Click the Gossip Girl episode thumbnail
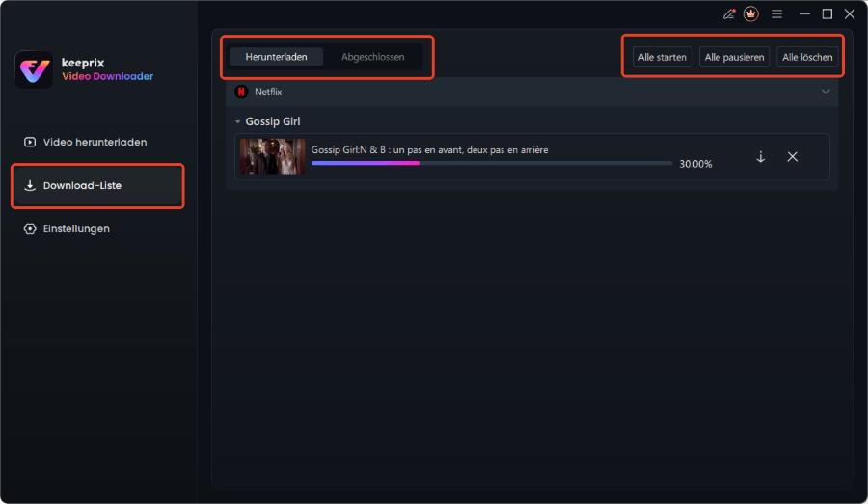This screenshot has height=504, width=868. tap(272, 156)
